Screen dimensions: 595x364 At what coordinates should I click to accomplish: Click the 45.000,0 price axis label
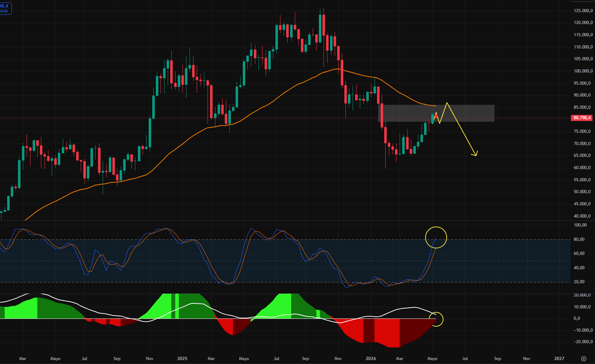click(583, 204)
